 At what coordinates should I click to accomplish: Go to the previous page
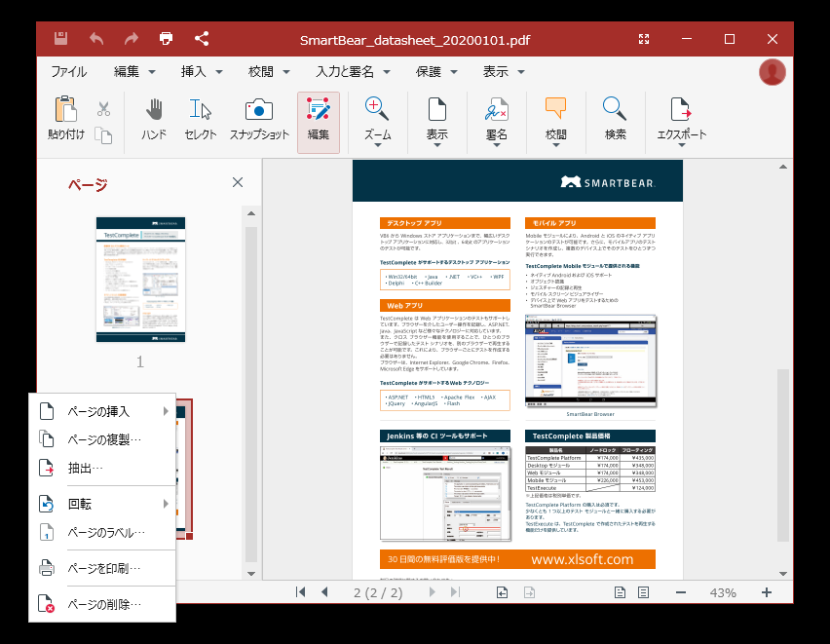(x=324, y=592)
